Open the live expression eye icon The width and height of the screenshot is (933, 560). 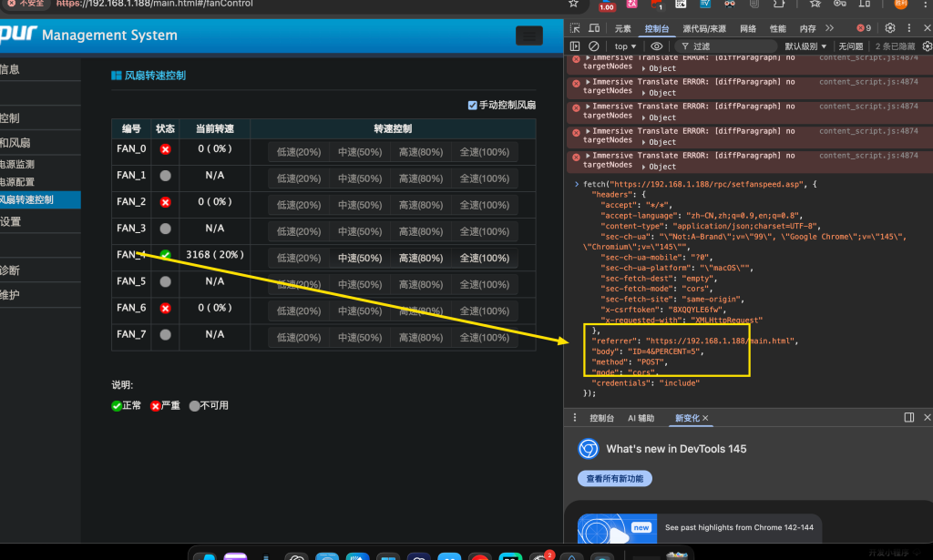pyautogui.click(x=657, y=46)
